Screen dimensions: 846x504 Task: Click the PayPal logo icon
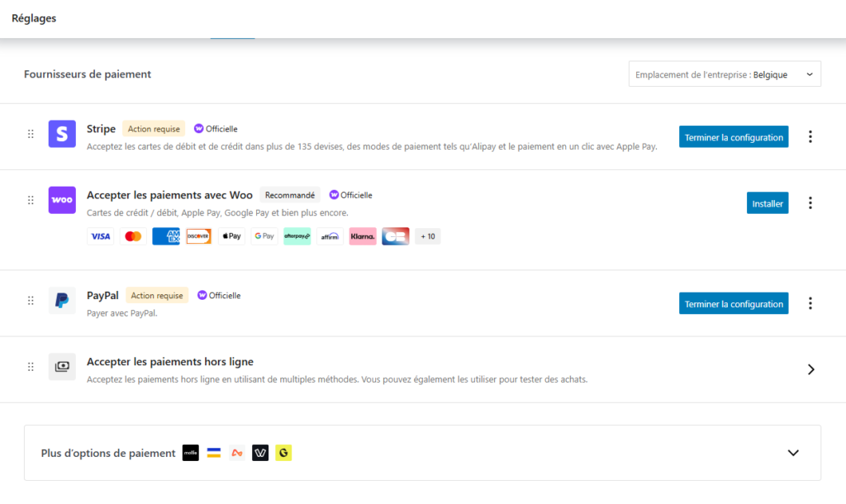coord(62,300)
